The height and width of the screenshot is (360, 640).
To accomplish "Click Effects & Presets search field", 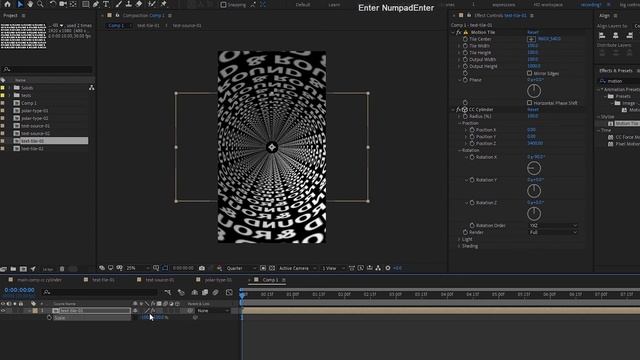I will [618, 81].
